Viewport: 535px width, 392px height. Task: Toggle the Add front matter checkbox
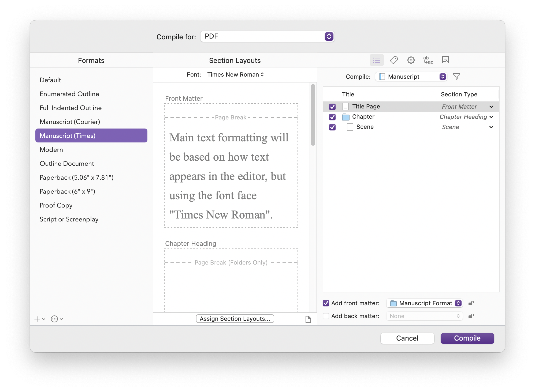(x=326, y=303)
